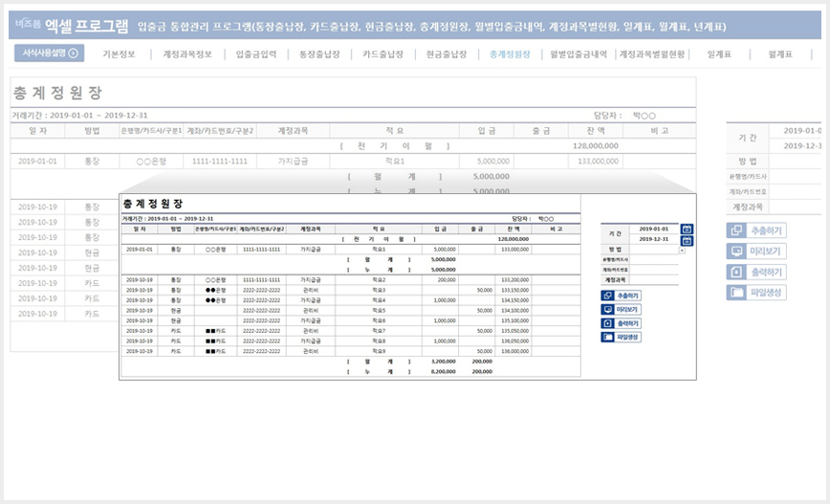Click the dark-blue 출력하기 button in the magnified panel

(x=621, y=323)
